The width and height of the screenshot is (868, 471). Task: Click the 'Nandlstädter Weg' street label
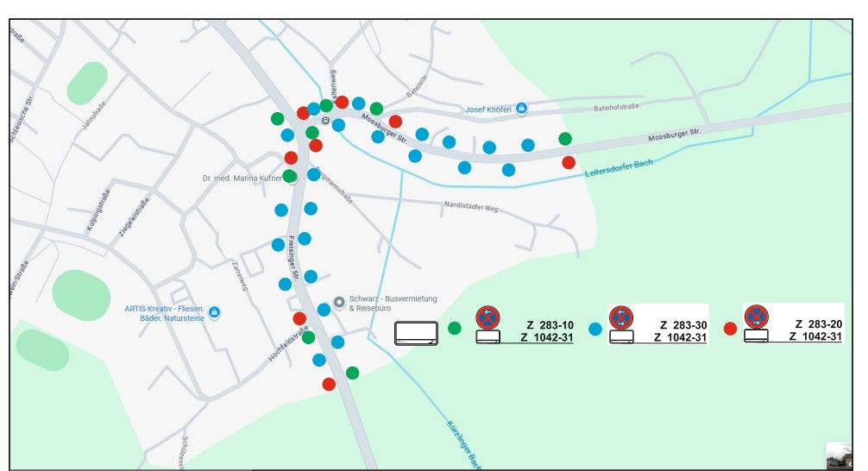click(x=471, y=206)
